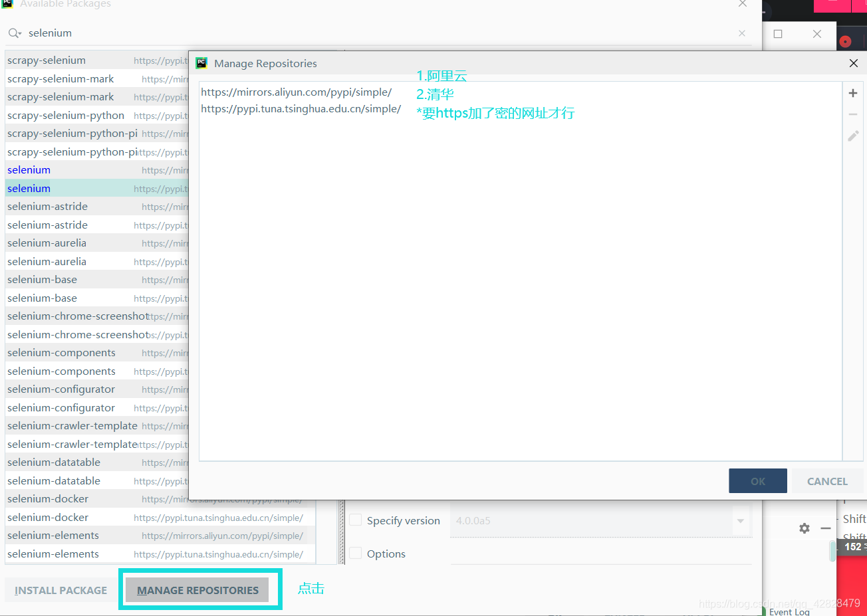Click the search magnifier icon
Image resolution: width=867 pixels, height=616 pixels.
point(15,33)
